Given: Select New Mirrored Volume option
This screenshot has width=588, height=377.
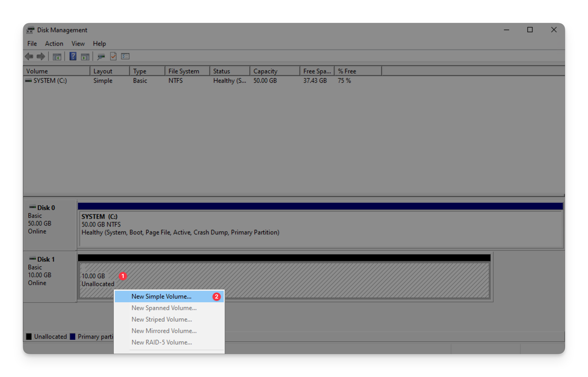Looking at the screenshot, I should [164, 331].
